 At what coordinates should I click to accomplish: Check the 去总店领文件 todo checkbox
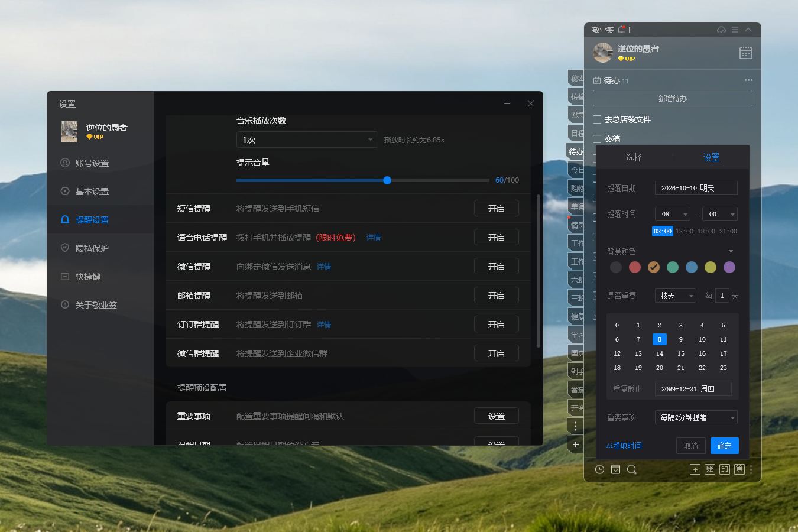click(597, 119)
